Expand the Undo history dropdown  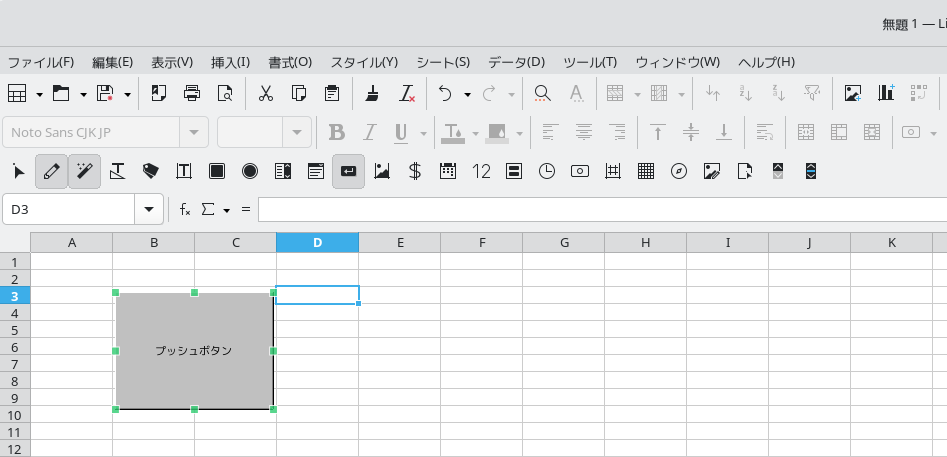(467, 94)
